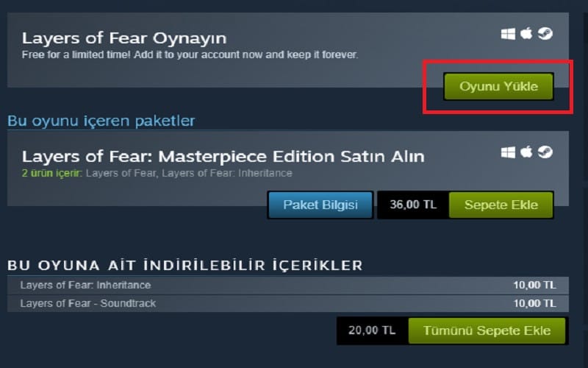Image resolution: width=588 pixels, height=368 pixels.
Task: Click Windows icon in Masterpiece Edition box
Action: pyautogui.click(x=508, y=152)
